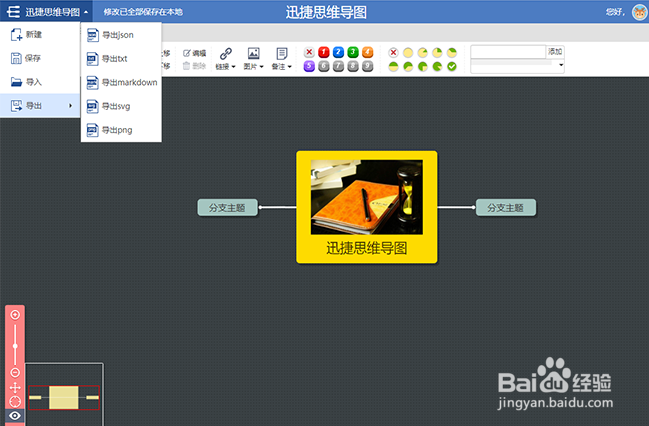Set progress to empty yellow circle
Image resolution: width=649 pixels, height=426 pixels.
point(408,53)
